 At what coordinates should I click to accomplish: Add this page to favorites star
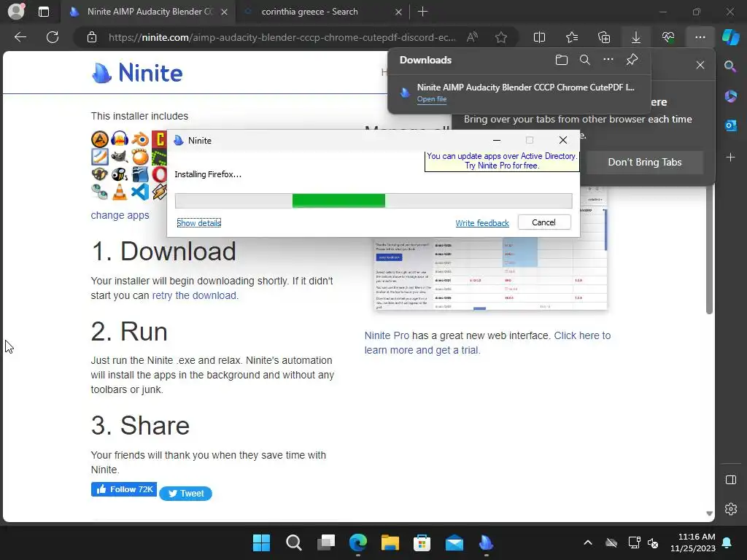(x=500, y=37)
